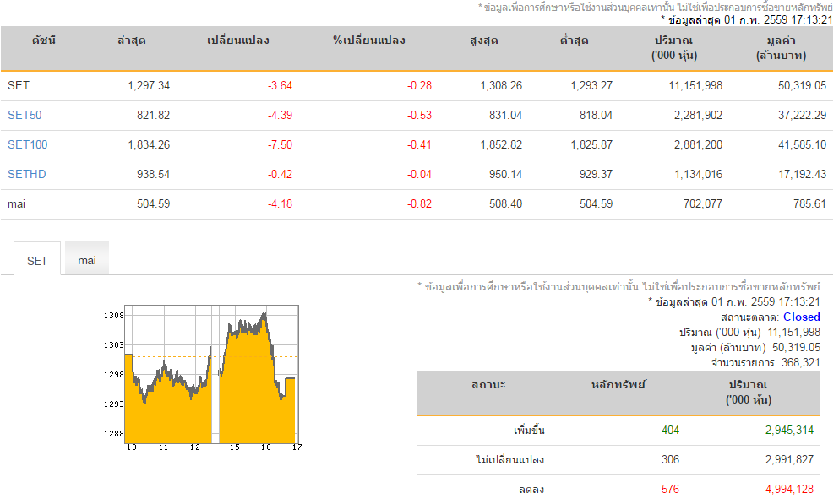Click SET low value 1,293.27

pyautogui.click(x=591, y=85)
